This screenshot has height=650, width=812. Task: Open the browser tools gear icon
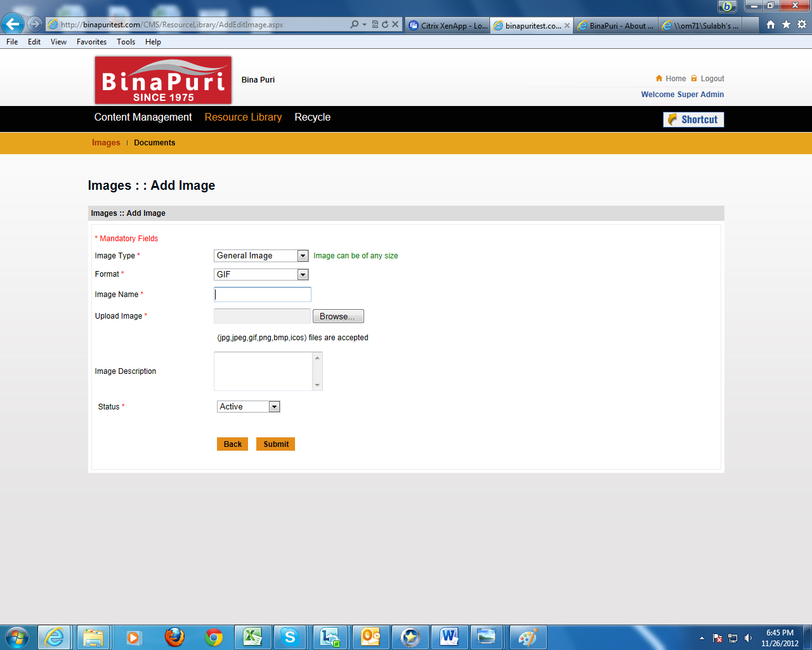coord(802,24)
